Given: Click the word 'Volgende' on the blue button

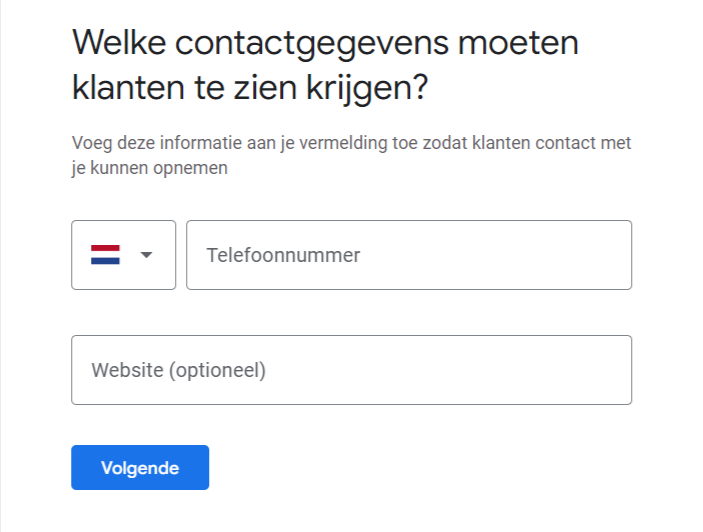Looking at the screenshot, I should 140,468.
